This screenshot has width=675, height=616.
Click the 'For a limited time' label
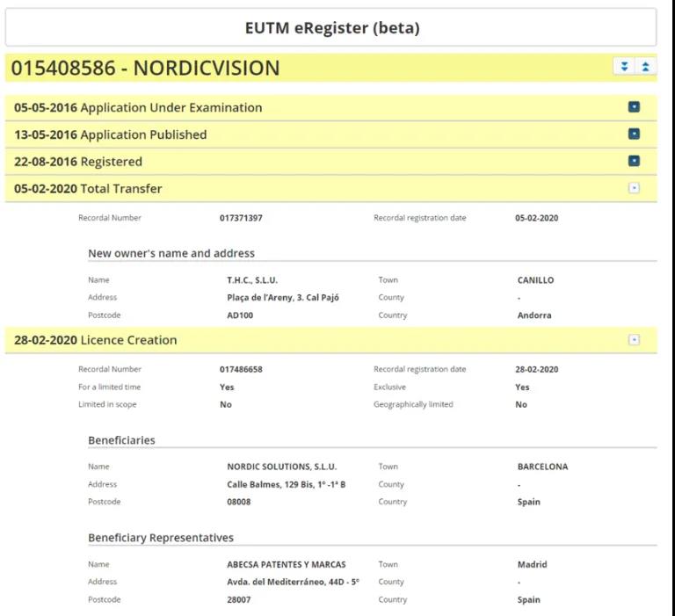tap(109, 387)
